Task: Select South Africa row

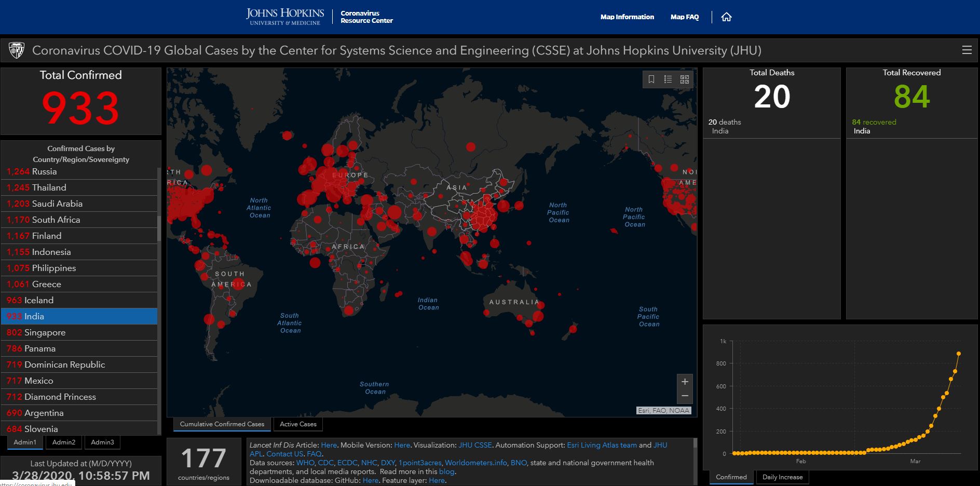Action: click(x=79, y=220)
